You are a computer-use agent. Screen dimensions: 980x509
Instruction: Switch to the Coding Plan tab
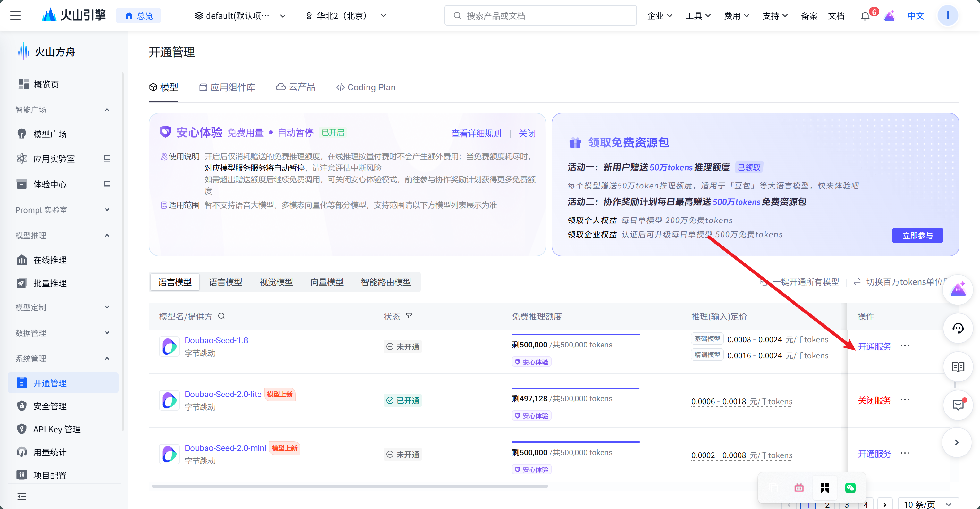pos(366,88)
